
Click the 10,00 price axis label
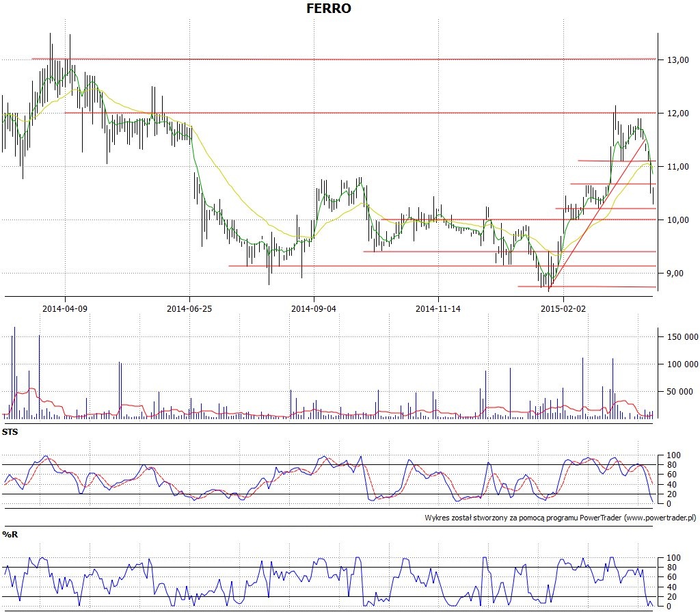(x=678, y=219)
